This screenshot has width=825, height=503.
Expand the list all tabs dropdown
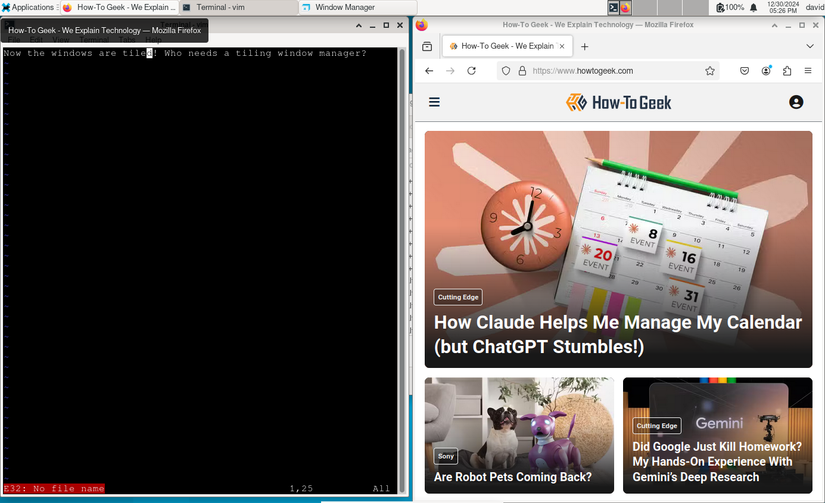pos(810,46)
